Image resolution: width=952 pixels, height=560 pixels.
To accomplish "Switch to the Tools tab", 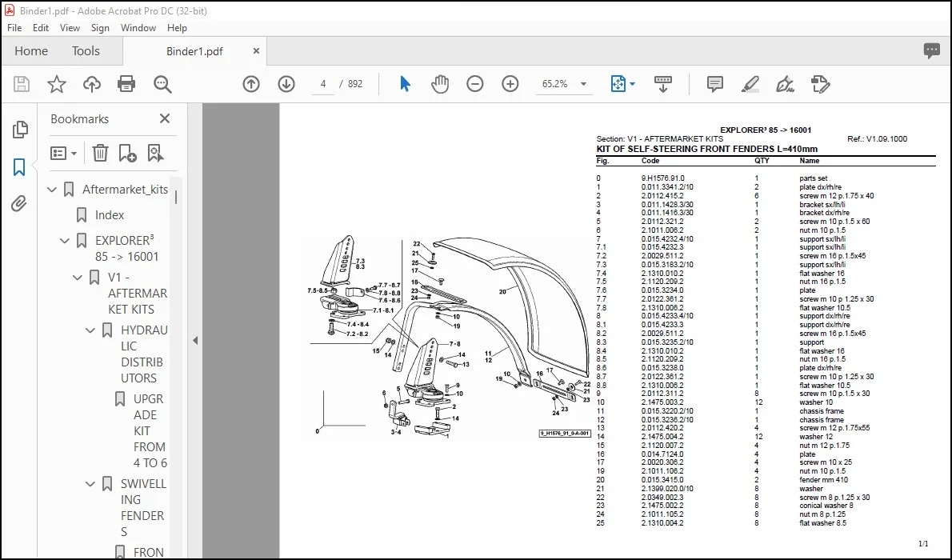I will click(86, 51).
